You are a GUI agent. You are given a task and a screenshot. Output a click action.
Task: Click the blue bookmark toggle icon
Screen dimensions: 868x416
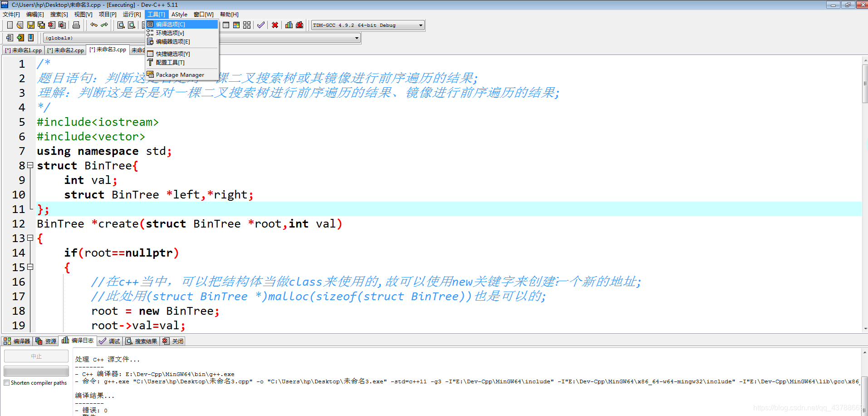(x=31, y=38)
